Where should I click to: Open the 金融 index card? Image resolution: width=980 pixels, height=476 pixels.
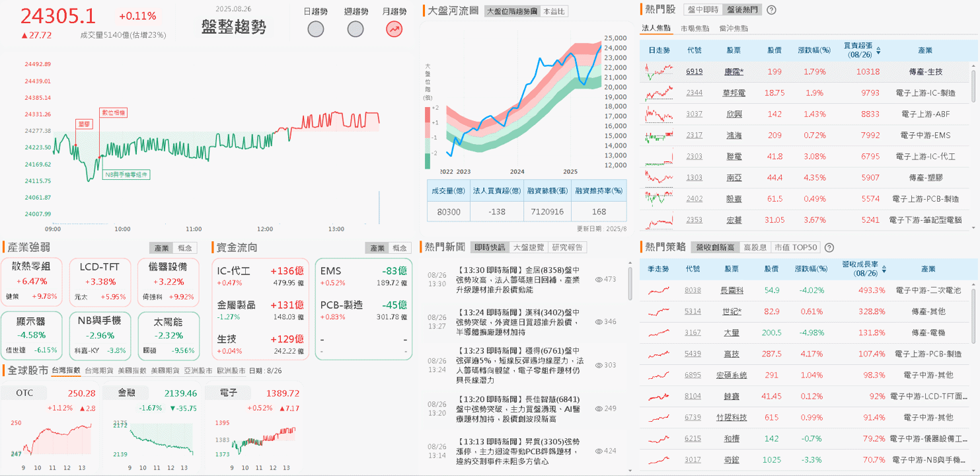(x=151, y=427)
